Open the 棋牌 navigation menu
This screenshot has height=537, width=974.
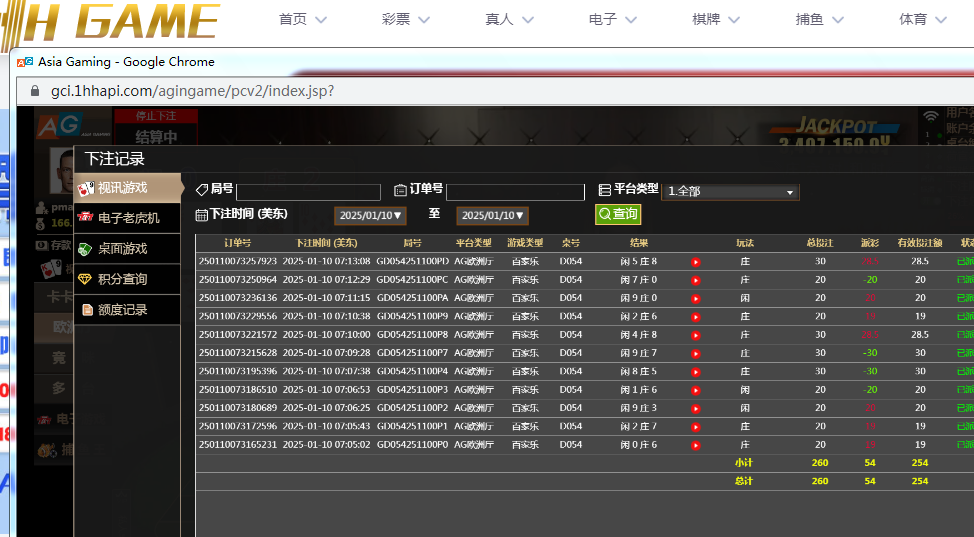tap(716, 20)
